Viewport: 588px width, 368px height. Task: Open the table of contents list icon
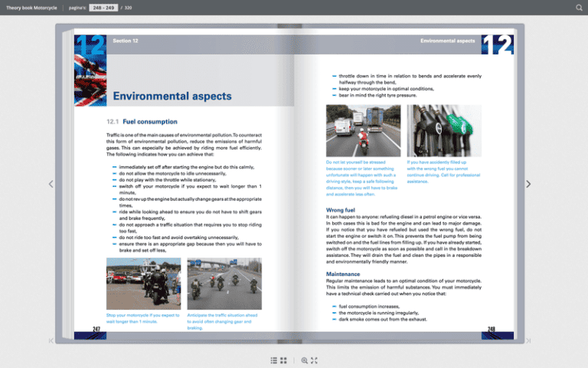pos(274,360)
